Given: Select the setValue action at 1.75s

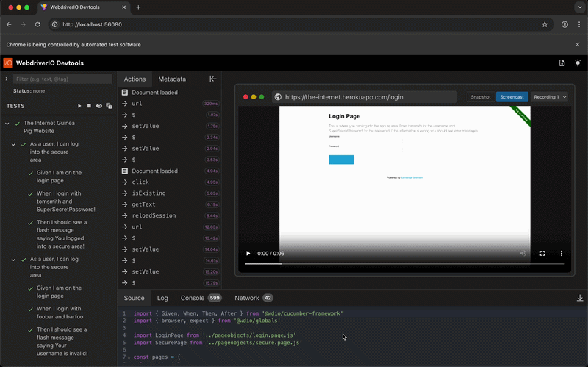Looking at the screenshot, I should tap(170, 126).
